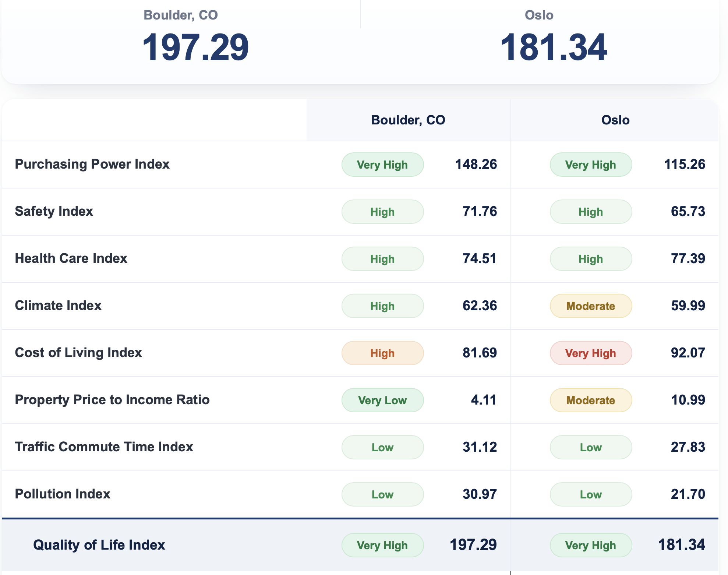
Task: Click Boulder's "Very High" Purchasing Power badge
Action: pyautogui.click(x=383, y=165)
